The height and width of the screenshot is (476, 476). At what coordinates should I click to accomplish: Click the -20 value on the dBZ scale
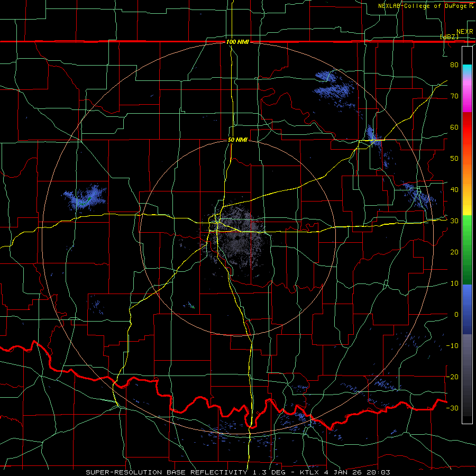[x=452, y=377]
